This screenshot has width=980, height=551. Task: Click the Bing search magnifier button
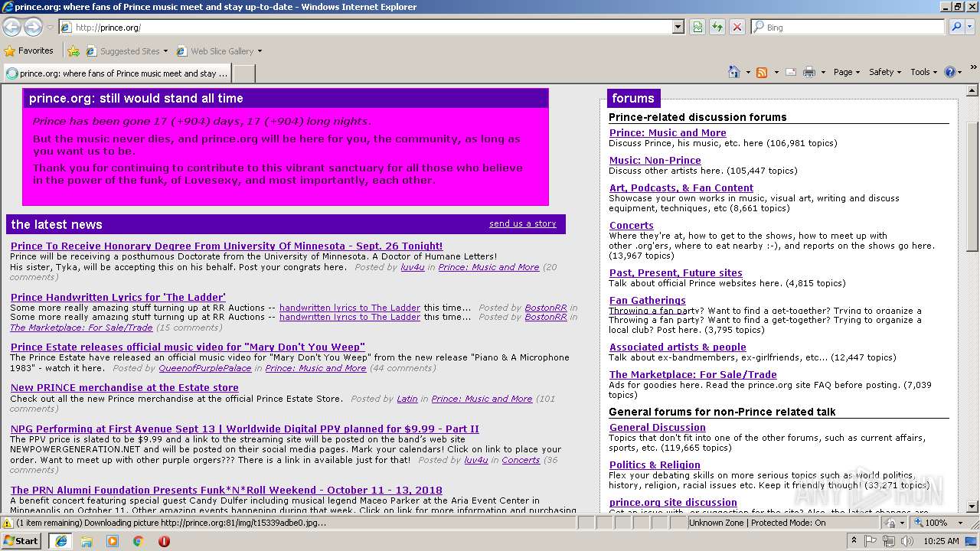956,27
